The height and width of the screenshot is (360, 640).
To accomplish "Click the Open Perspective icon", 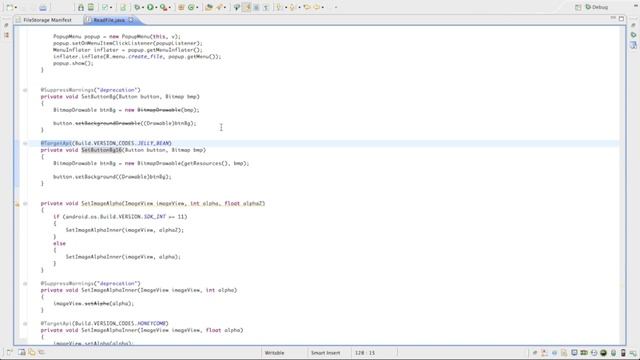I will [x=578, y=7].
